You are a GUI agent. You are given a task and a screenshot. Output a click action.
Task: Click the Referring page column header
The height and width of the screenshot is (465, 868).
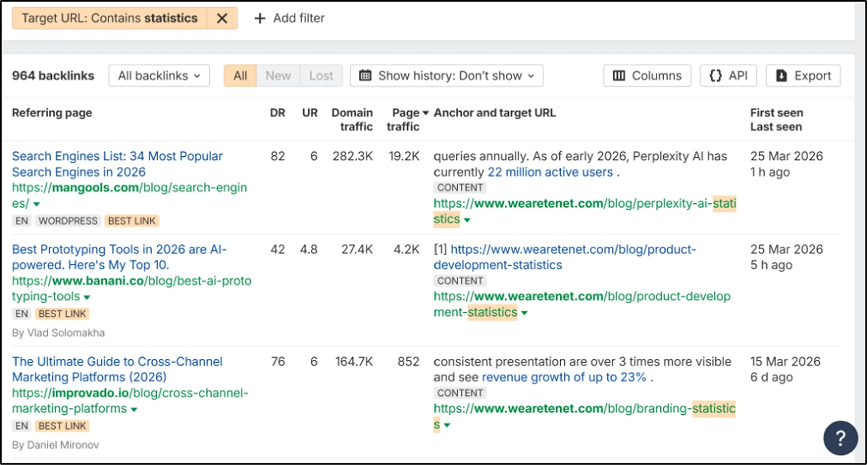52,113
